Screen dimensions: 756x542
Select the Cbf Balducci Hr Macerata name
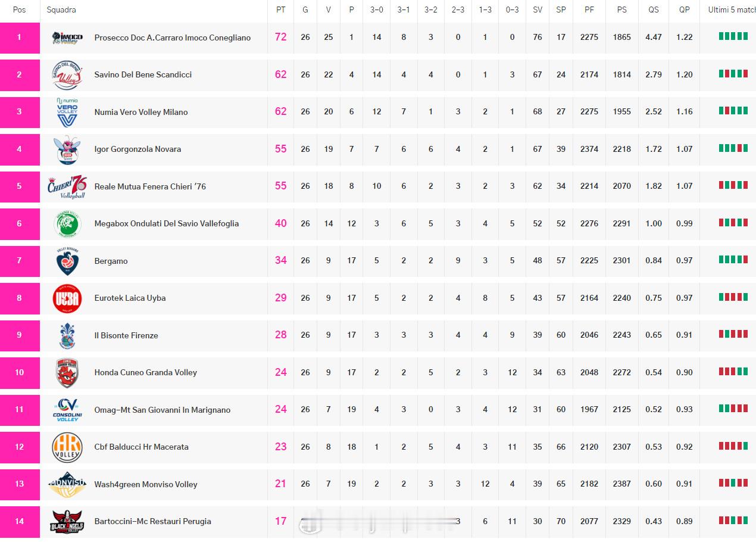[x=142, y=447]
